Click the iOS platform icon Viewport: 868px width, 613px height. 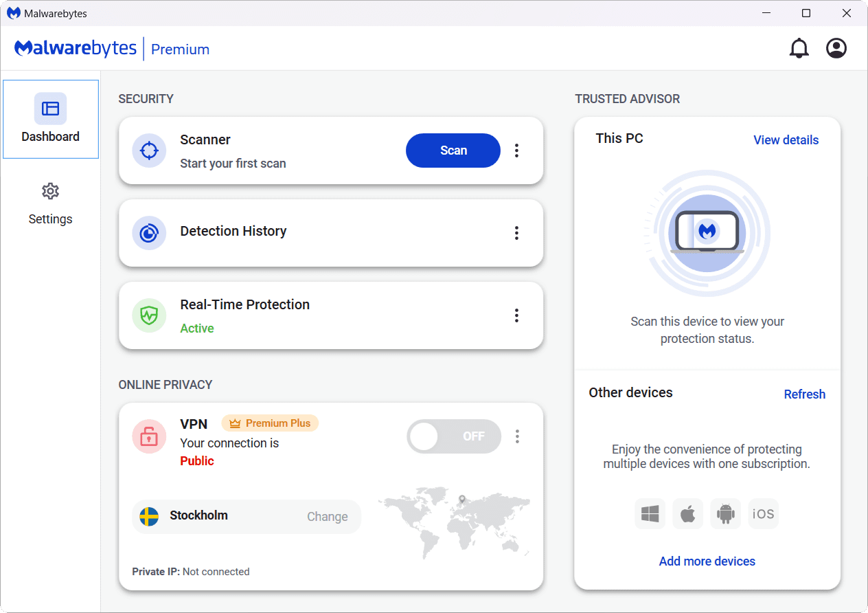764,514
